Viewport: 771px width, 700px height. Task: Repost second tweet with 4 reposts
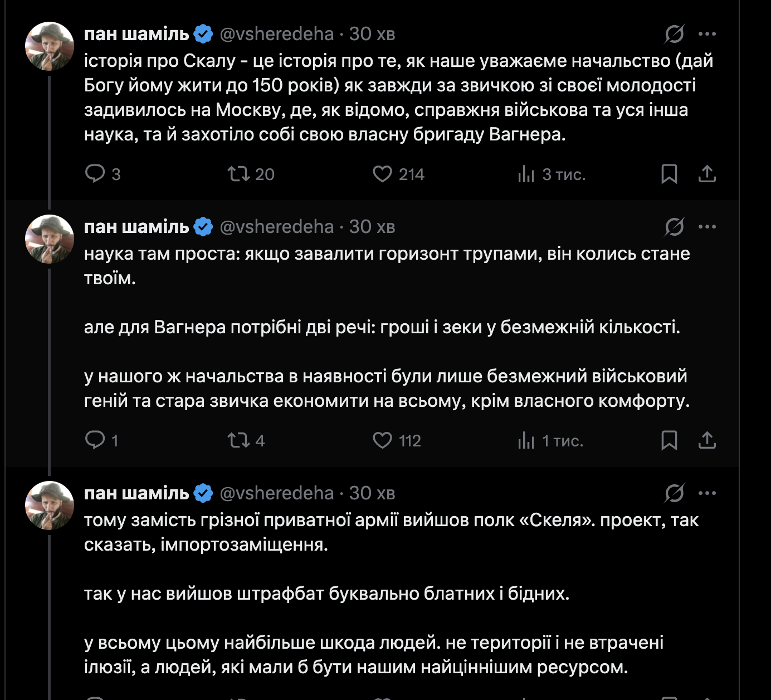(x=239, y=440)
